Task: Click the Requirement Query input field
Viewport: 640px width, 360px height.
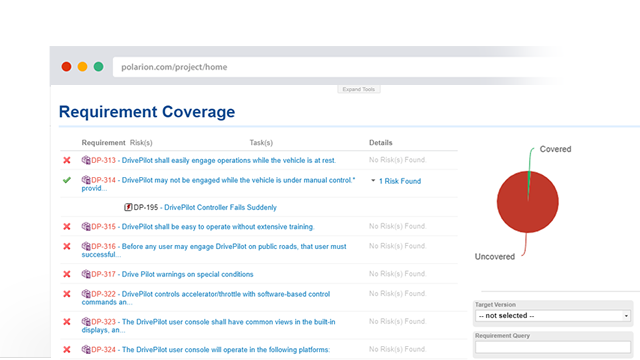Action: (553, 347)
